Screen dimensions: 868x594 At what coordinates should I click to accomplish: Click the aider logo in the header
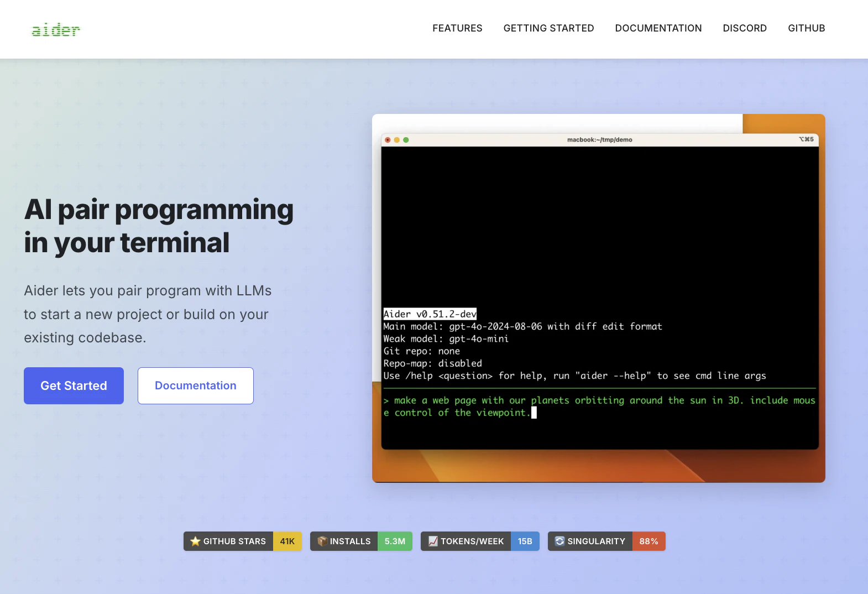(56, 30)
